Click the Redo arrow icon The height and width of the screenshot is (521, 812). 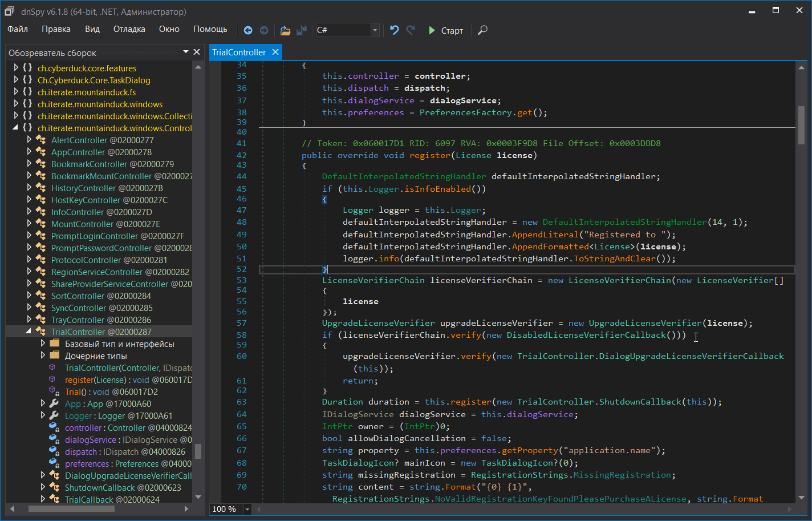(x=411, y=30)
